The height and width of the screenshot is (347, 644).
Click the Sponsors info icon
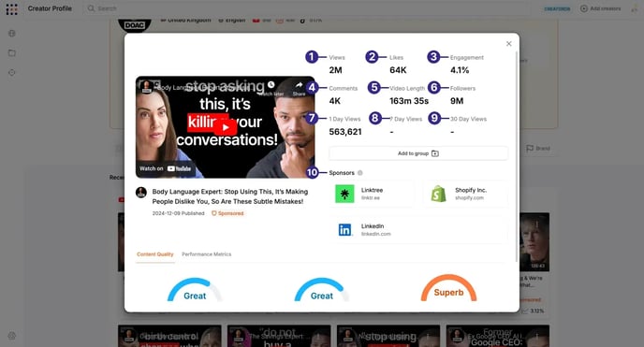360,173
